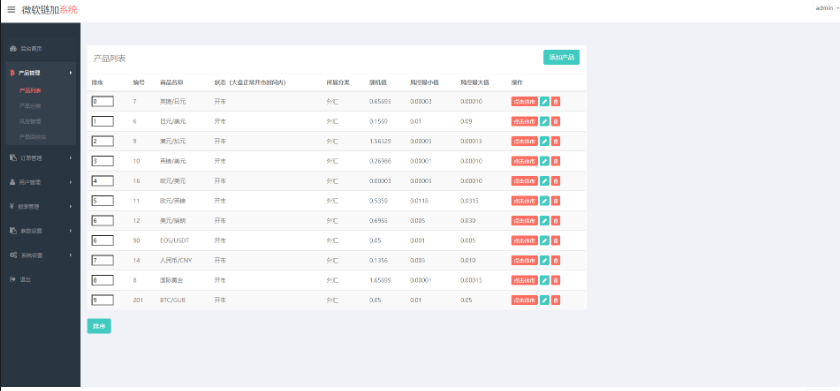Go to 后台首页 in the sidebar
This screenshot has width=840, height=391.
31,49
